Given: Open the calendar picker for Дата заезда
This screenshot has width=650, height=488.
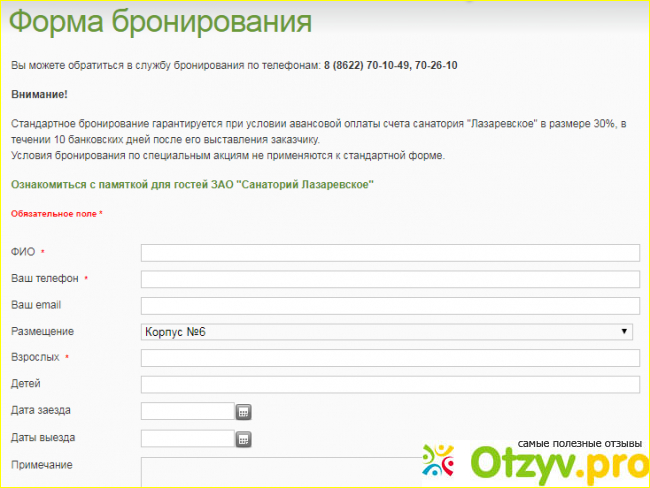Looking at the screenshot, I should pyautogui.click(x=243, y=411).
